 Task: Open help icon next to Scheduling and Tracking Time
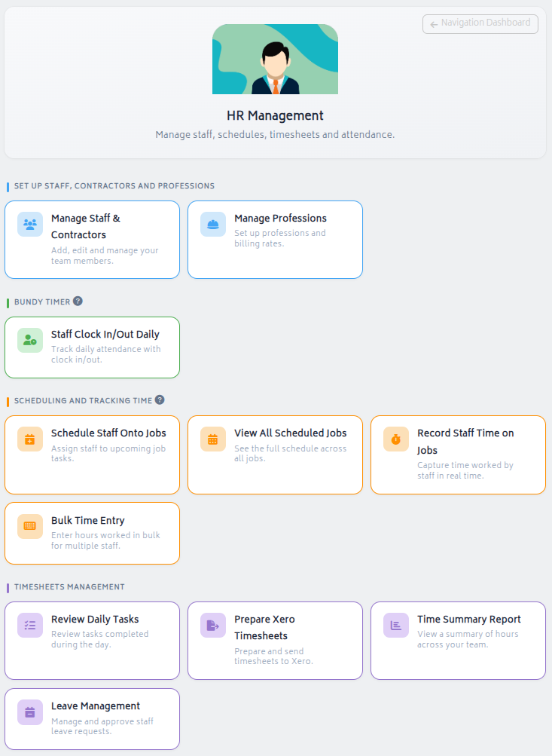pyautogui.click(x=160, y=400)
